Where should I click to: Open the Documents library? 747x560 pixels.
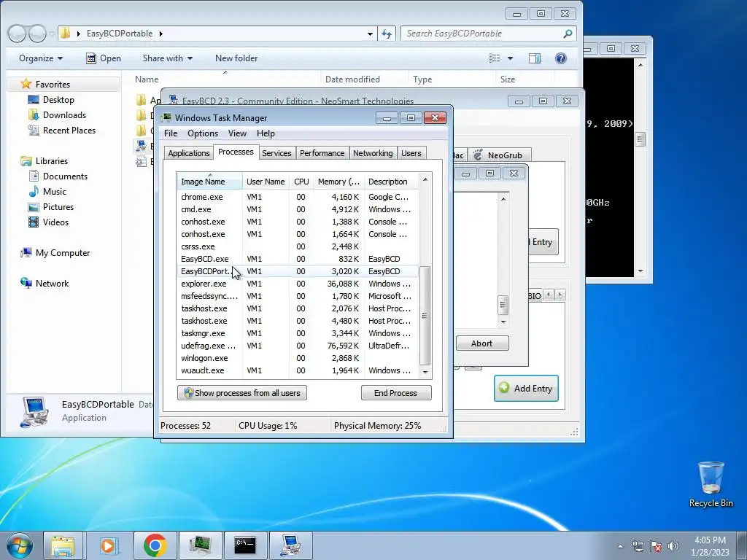tap(65, 176)
